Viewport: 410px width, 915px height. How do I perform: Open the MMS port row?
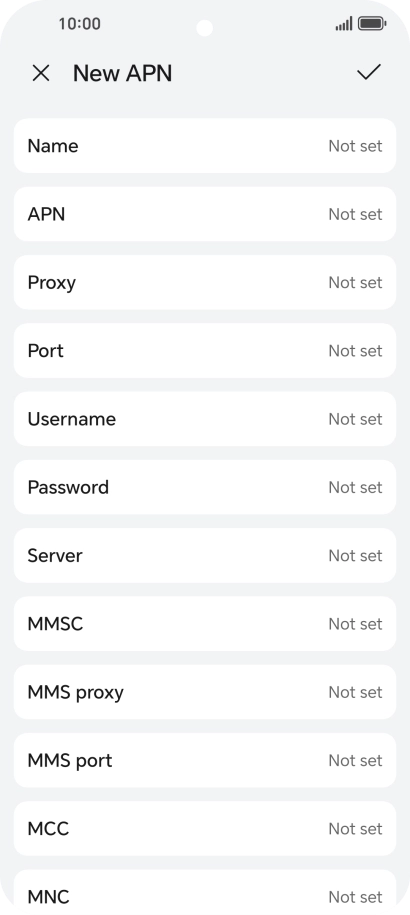pos(205,760)
